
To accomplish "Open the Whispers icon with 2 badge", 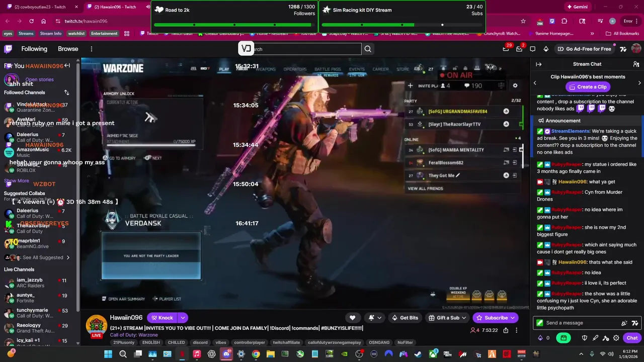I will click(519, 49).
